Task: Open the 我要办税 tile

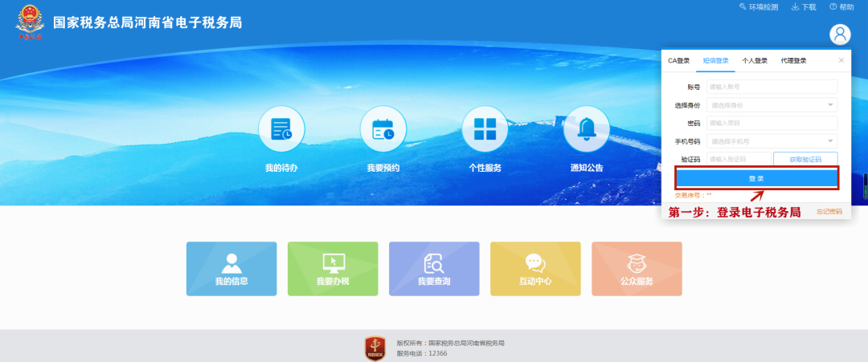Action: click(333, 268)
